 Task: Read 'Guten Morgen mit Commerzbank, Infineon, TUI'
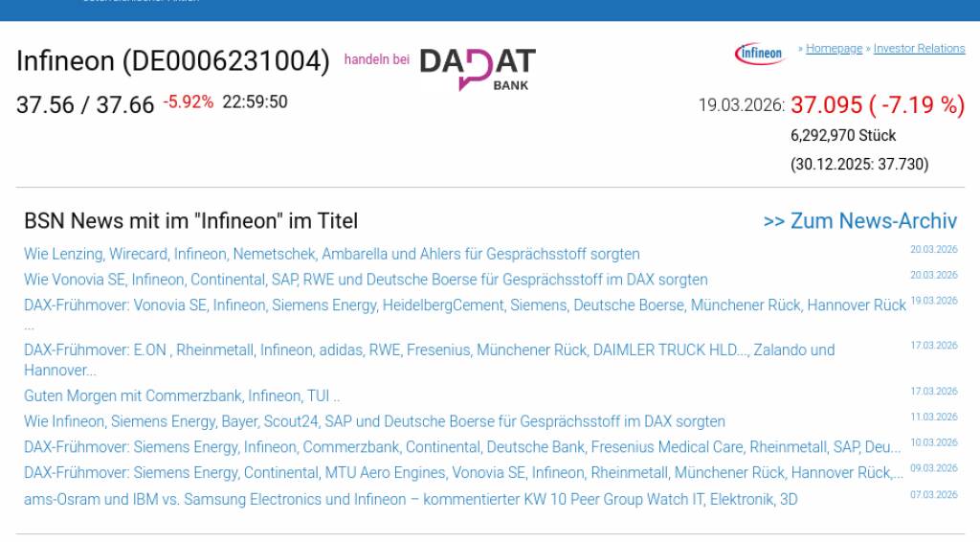182,396
